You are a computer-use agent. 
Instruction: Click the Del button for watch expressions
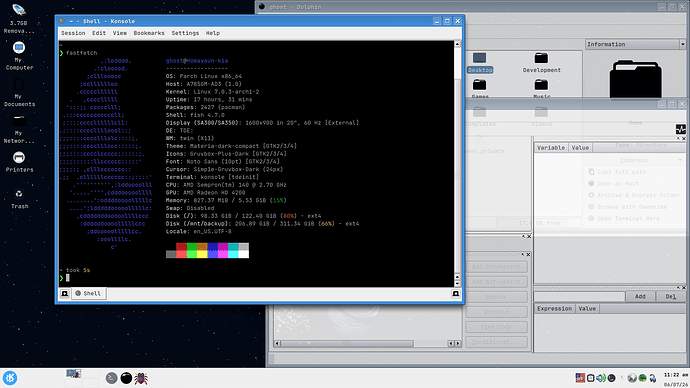(x=671, y=296)
